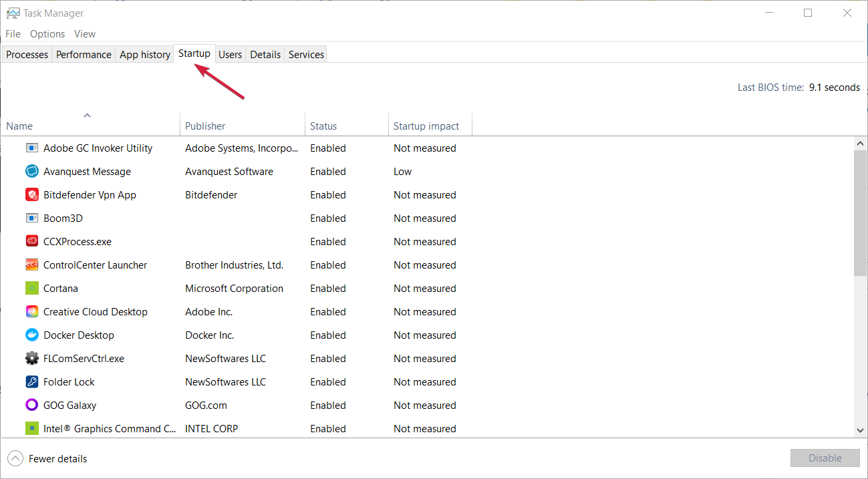Click the Low startup impact value
Viewport: 868px width, 479px height.
coord(403,172)
